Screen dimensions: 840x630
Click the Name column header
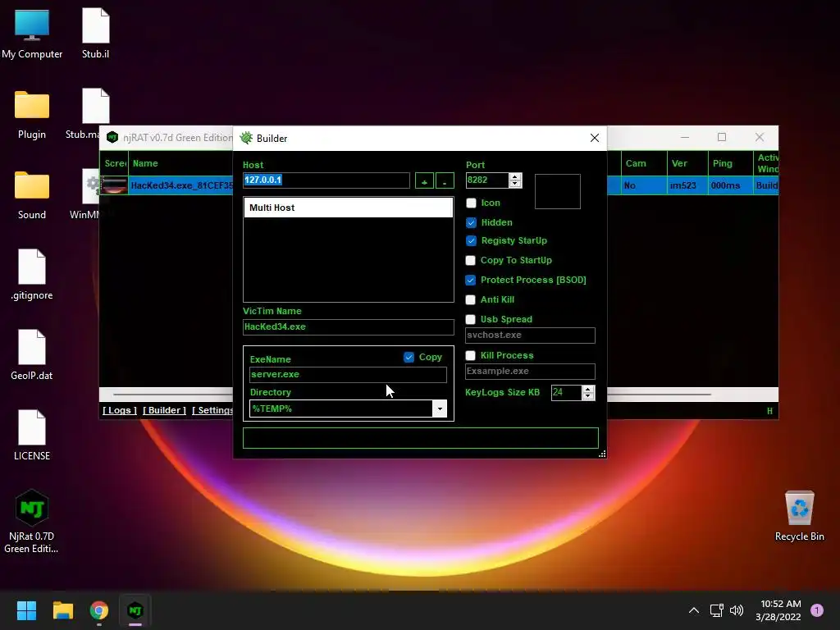point(180,163)
